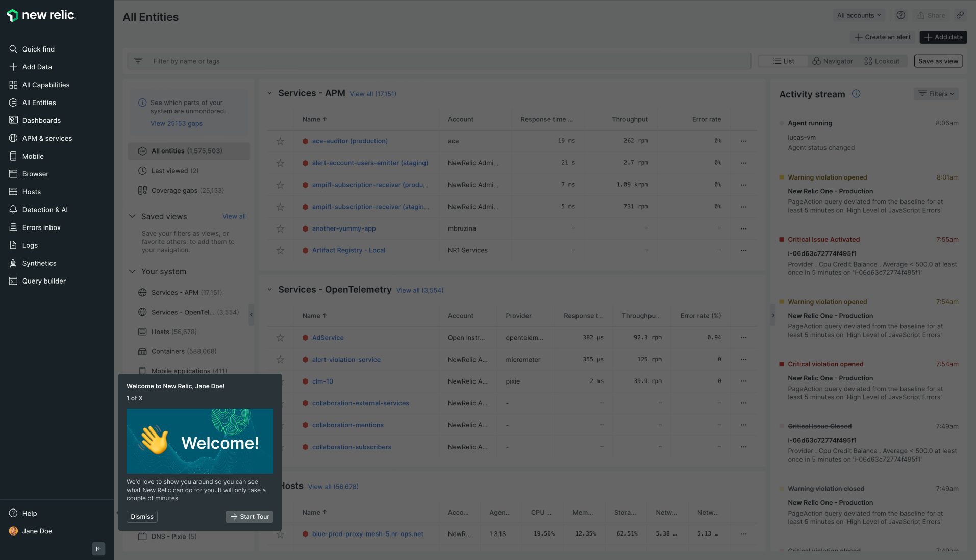Image resolution: width=976 pixels, height=560 pixels.
Task: Star the Artifact Registry - Local entity
Action: [x=280, y=251]
